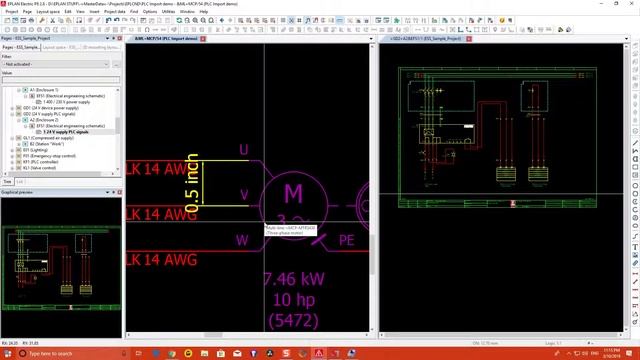Click the Zoom window magnifier icon
Screen dimensions: 640x360
187,20
